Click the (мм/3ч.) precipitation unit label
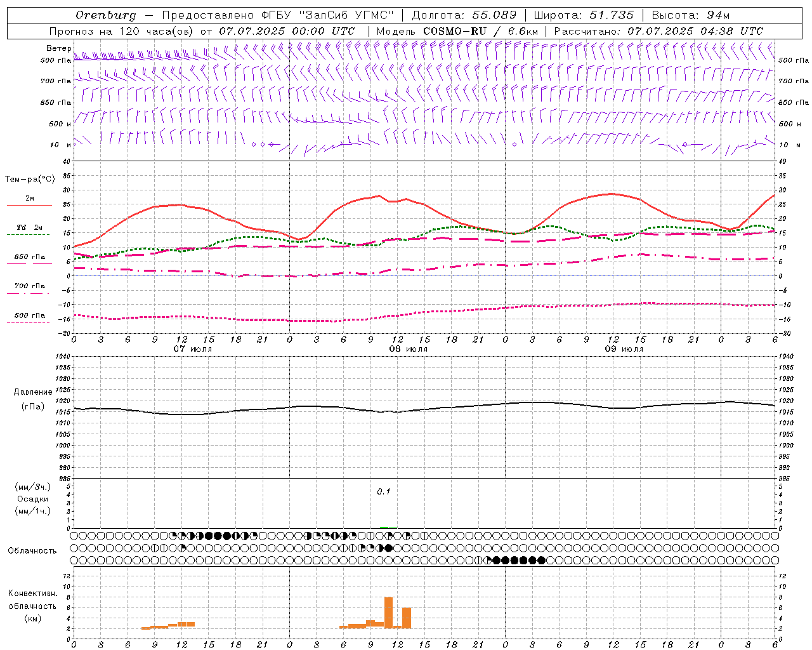The image size is (812, 650). pyautogui.click(x=33, y=487)
